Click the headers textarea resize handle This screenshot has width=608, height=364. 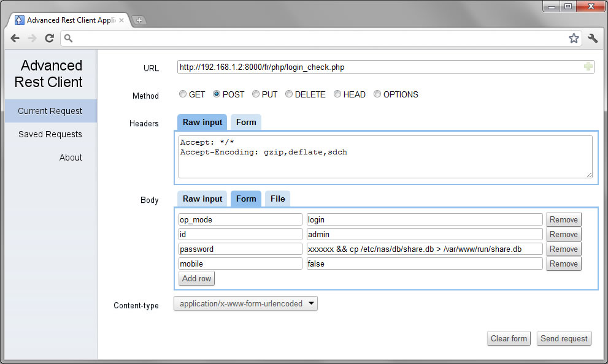click(590, 175)
